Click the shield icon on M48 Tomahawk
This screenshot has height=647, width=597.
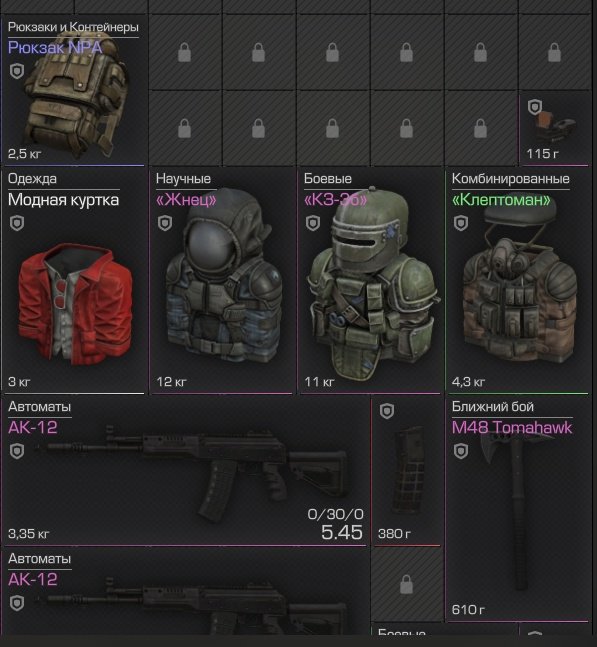pos(461,451)
